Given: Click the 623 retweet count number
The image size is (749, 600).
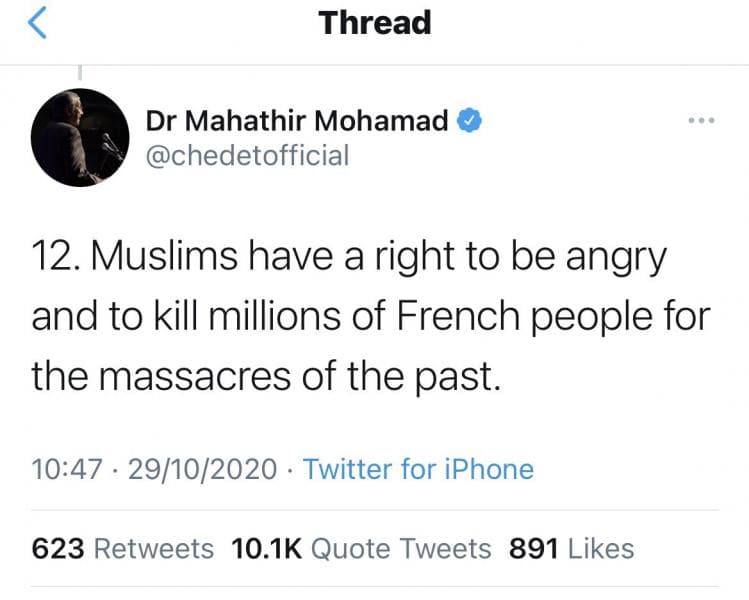Looking at the screenshot, I should [x=58, y=548].
